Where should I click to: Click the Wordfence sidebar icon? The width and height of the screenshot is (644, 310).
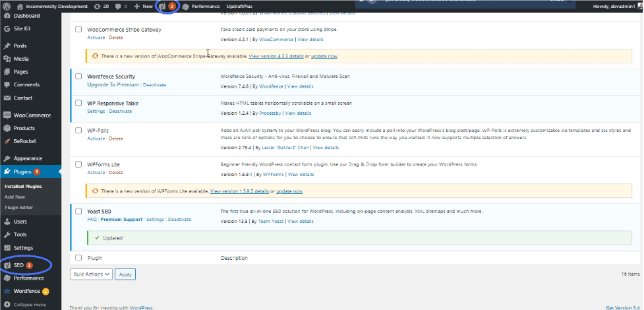[7, 291]
